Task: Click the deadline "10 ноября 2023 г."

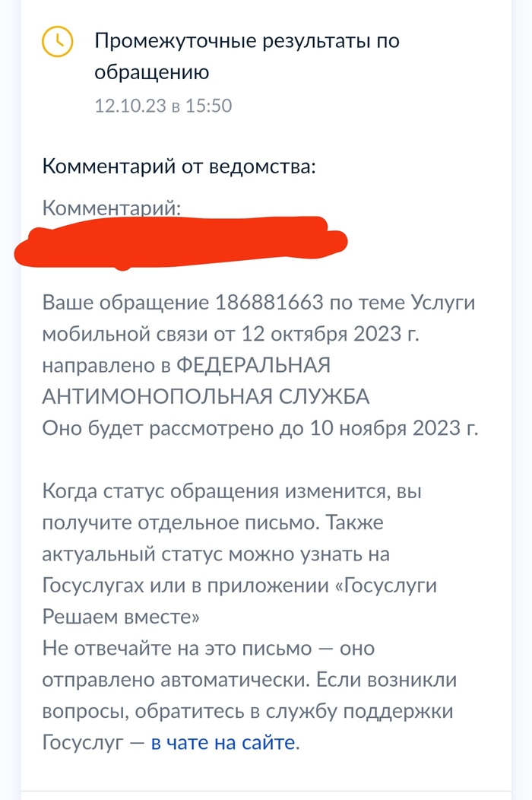Action: coord(393,427)
